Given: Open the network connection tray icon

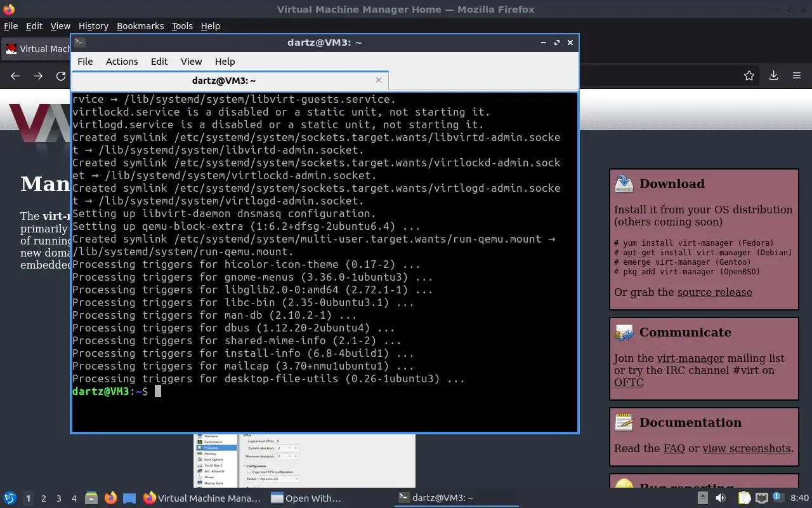Looking at the screenshot, I should [x=762, y=498].
